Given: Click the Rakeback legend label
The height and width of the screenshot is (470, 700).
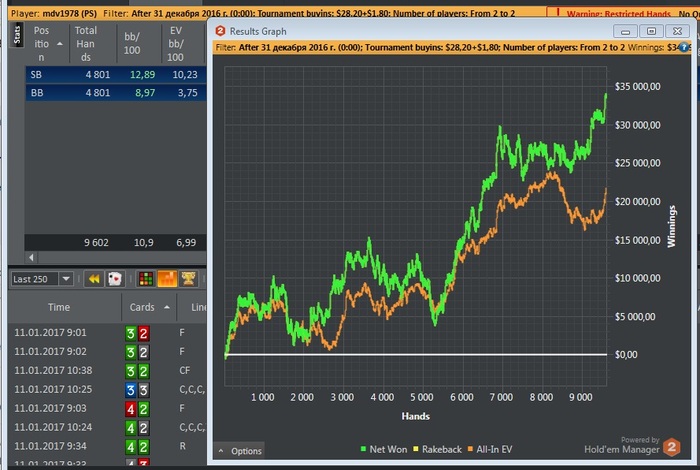Looking at the screenshot, I should (442, 449).
